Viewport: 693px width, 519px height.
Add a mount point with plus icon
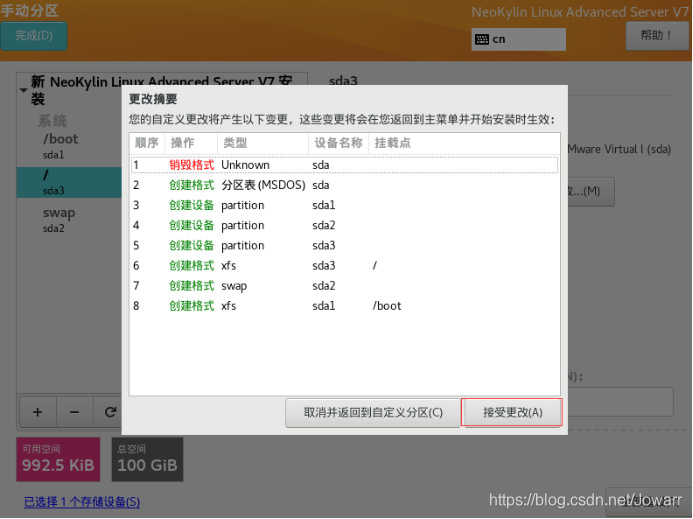tap(38, 412)
